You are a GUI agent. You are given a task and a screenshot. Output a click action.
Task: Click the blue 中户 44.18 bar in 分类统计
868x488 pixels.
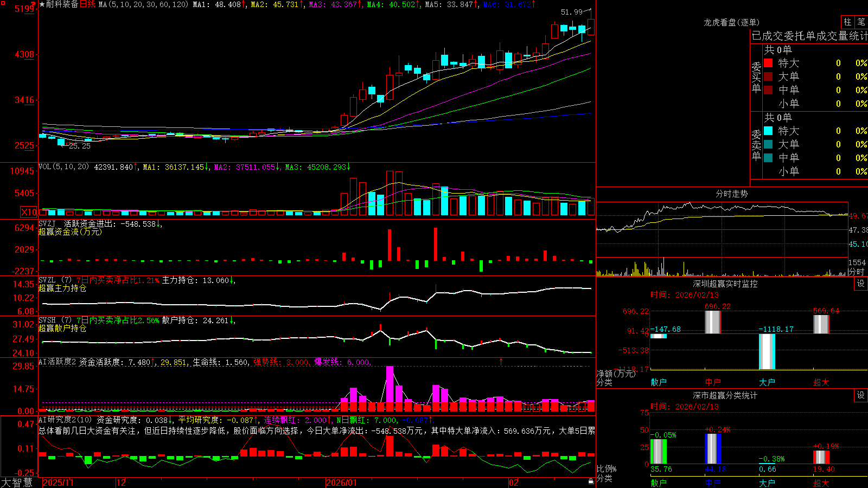[713, 449]
